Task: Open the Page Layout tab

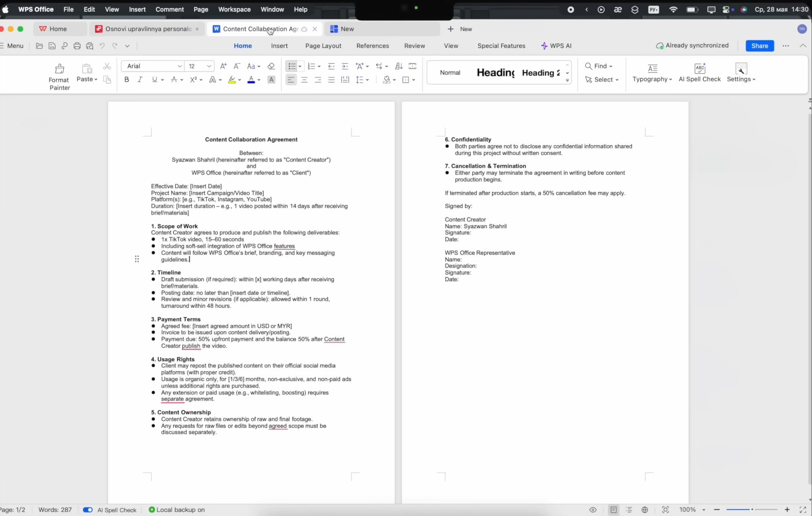Action: (323, 46)
